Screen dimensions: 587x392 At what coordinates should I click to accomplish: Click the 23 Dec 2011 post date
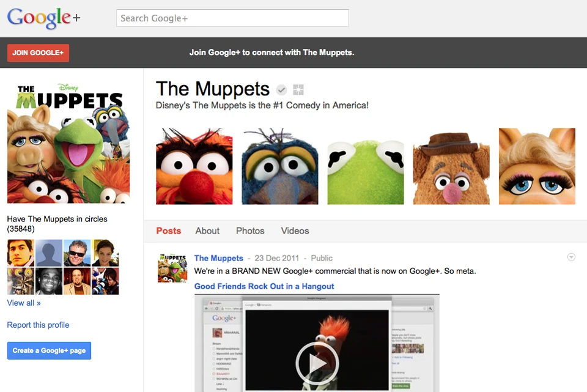coord(276,258)
